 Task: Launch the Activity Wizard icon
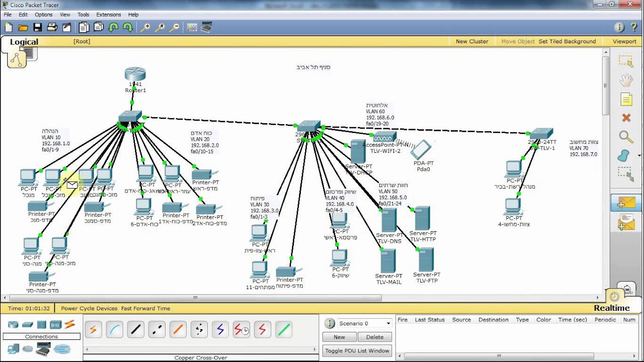(x=66, y=27)
